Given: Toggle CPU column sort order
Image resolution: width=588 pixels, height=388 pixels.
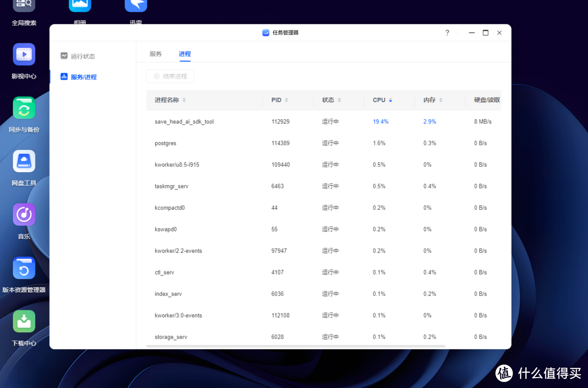Looking at the screenshot, I should (x=382, y=100).
